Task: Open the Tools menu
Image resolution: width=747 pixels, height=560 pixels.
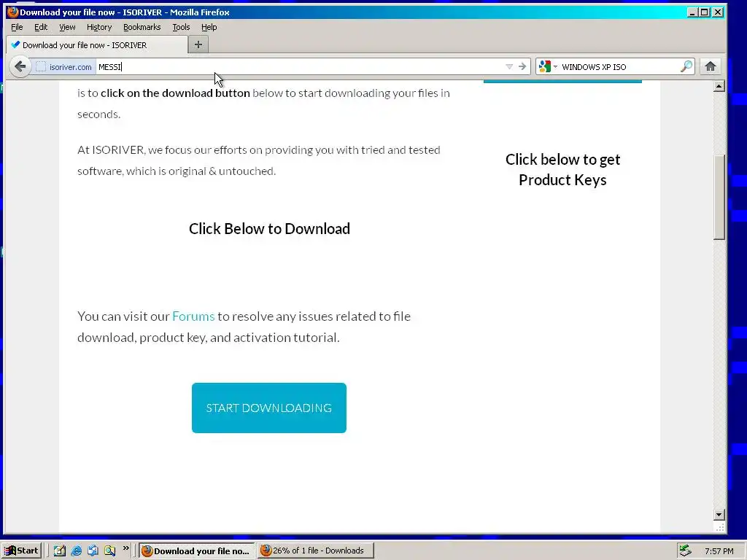Action: (181, 27)
